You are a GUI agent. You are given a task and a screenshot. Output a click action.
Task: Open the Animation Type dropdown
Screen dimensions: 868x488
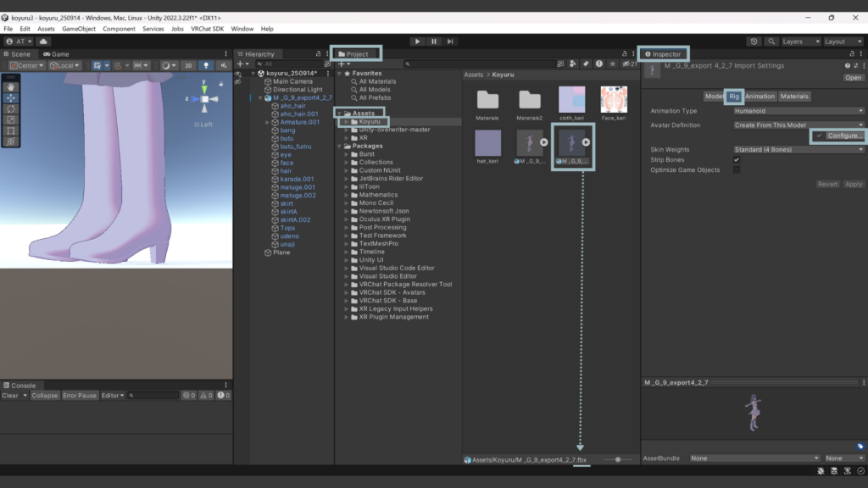798,110
